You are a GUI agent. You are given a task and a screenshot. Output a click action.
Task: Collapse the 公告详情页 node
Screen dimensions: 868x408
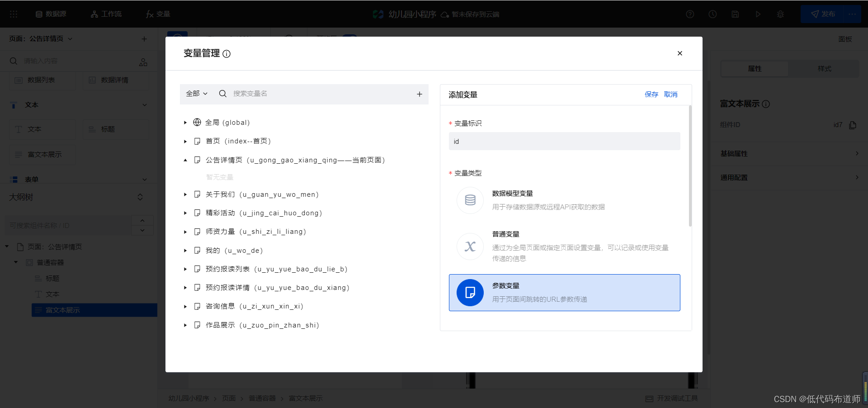pyautogui.click(x=185, y=160)
